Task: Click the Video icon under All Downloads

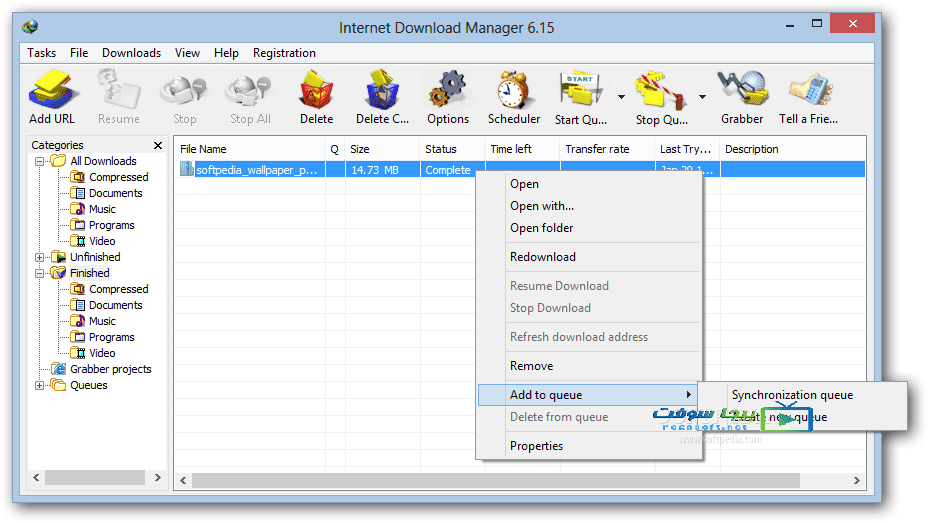Action: [x=78, y=241]
